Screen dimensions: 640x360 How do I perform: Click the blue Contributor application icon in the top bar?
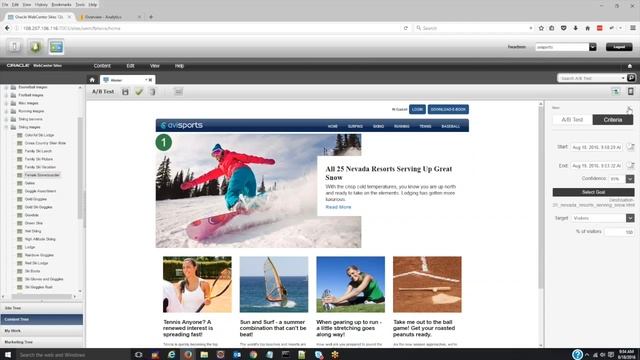(x=56, y=47)
